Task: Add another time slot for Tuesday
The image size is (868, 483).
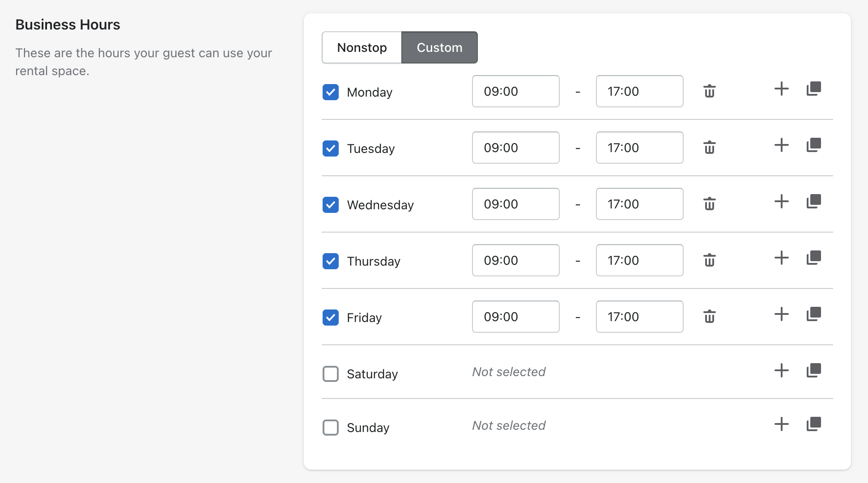Action: pyautogui.click(x=781, y=145)
